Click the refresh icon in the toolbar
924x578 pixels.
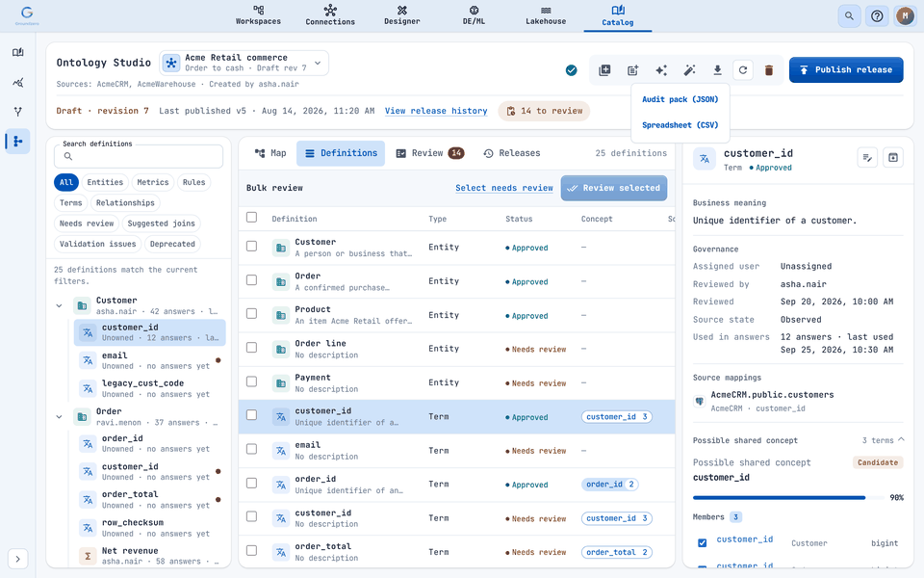(x=743, y=70)
